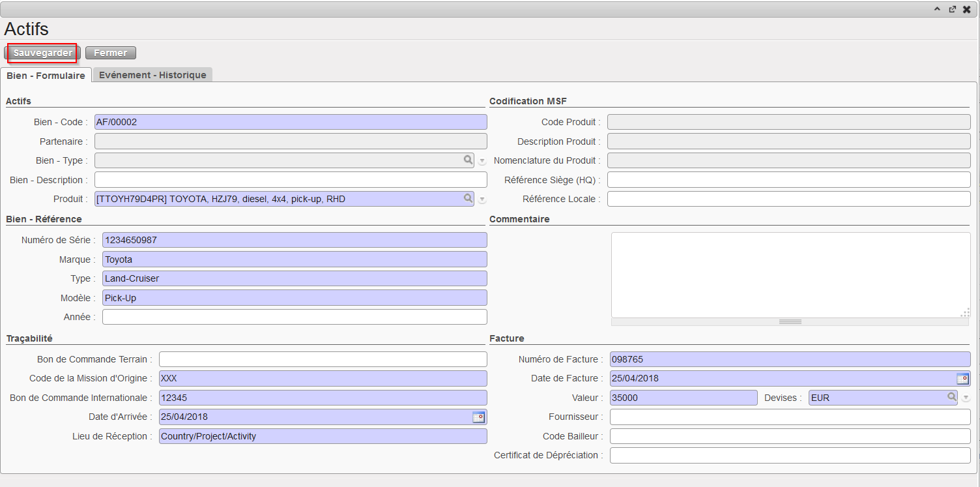Open the form in a new window icon

(x=952, y=9)
